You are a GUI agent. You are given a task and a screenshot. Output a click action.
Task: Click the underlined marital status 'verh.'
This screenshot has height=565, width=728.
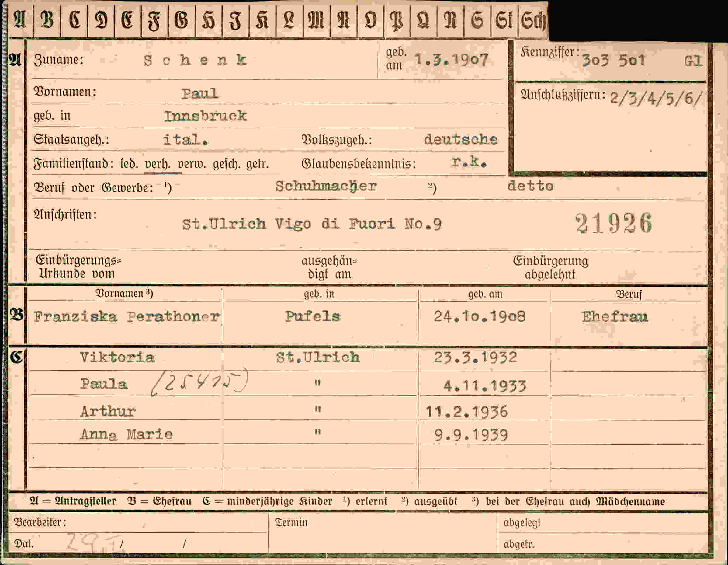click(x=158, y=164)
